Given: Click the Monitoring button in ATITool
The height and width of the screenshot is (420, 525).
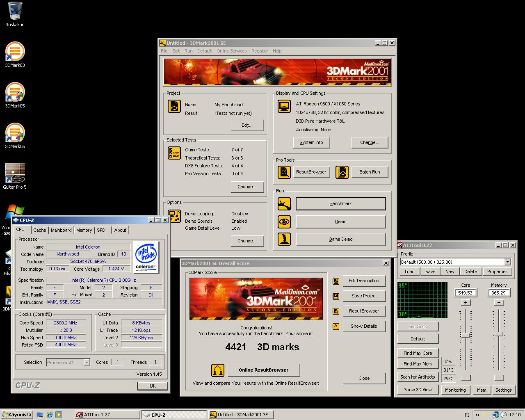Looking at the screenshot, I should coord(455,390).
